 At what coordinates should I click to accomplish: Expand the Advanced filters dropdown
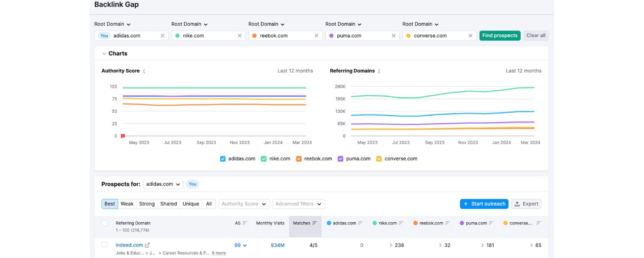pyautogui.click(x=298, y=204)
